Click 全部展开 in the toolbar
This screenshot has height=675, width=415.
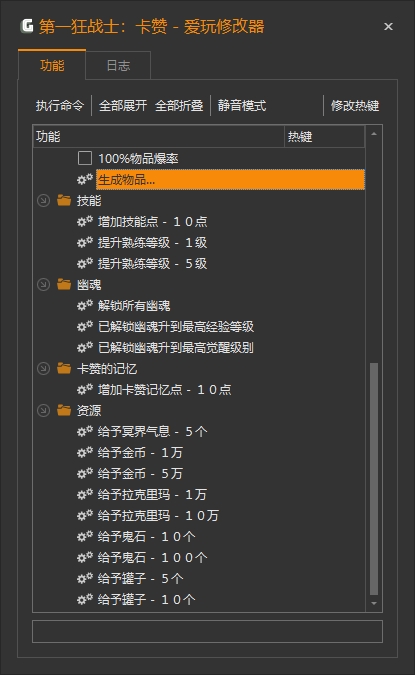(x=123, y=105)
